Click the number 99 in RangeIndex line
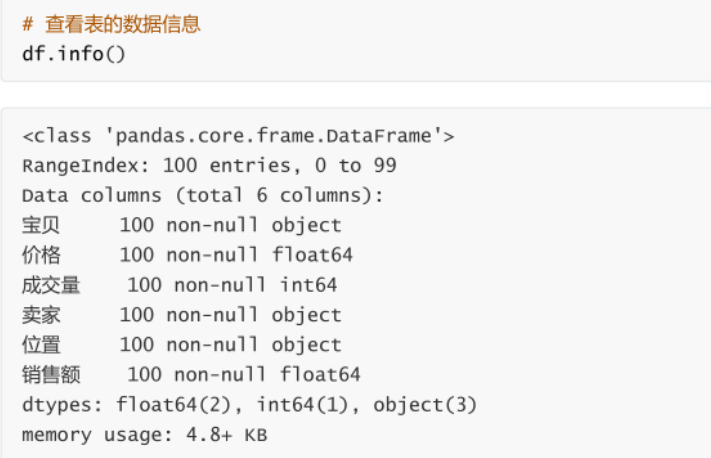Screen dimensions: 711x458 click(x=385, y=166)
